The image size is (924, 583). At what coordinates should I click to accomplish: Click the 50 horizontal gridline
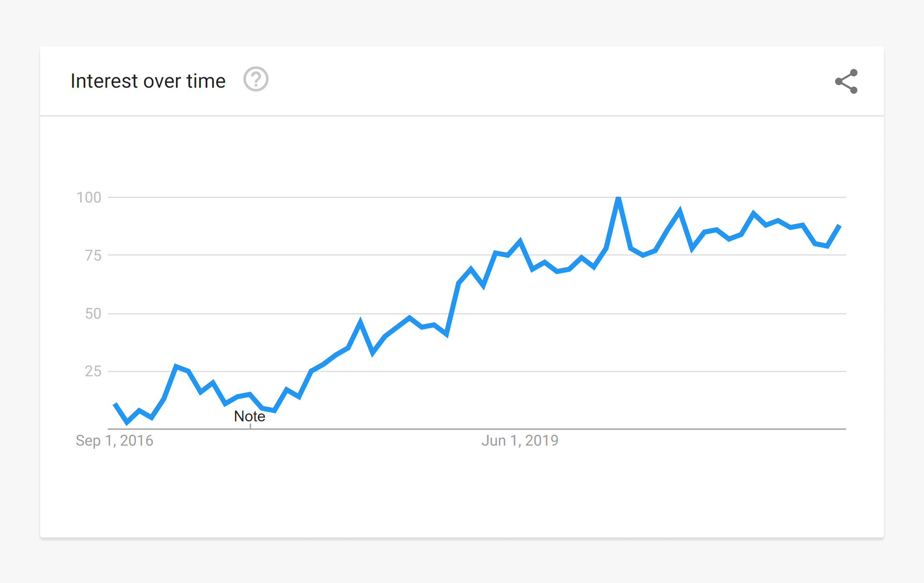[x=477, y=314]
